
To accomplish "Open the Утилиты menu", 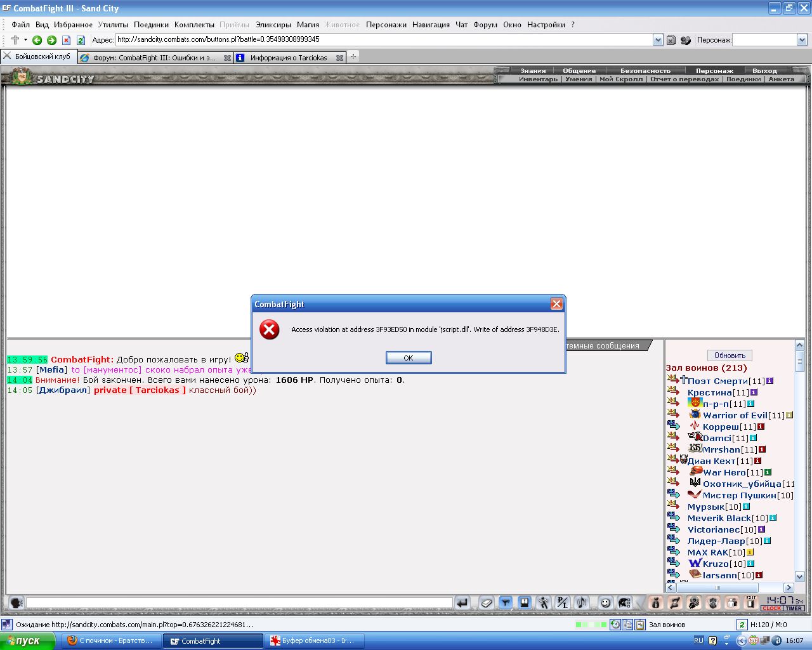I will click(x=113, y=25).
